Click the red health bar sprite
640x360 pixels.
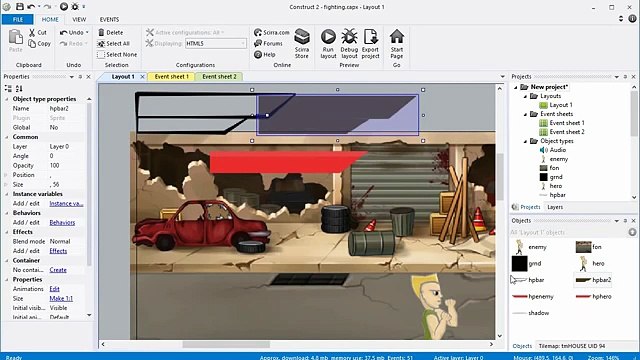click(x=288, y=162)
